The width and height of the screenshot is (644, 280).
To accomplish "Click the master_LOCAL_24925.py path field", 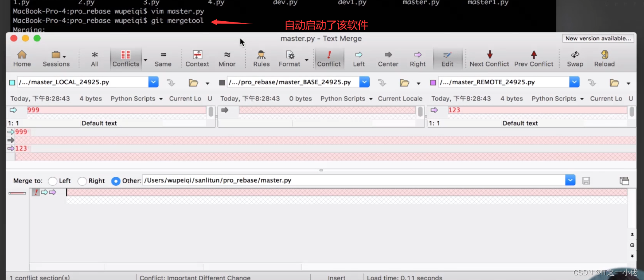I will point(83,82).
